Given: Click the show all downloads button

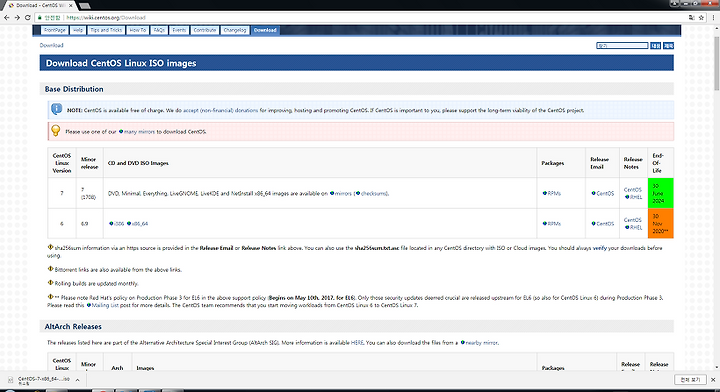Looking at the screenshot, I should click(690, 380).
